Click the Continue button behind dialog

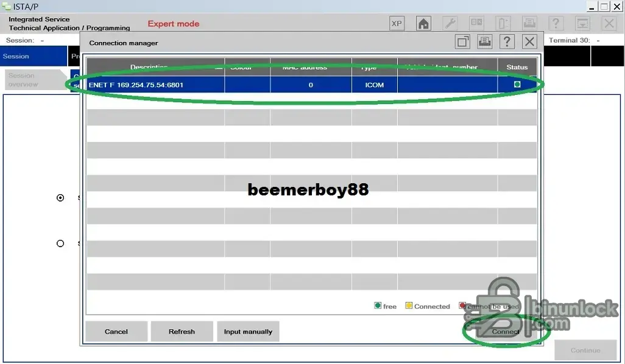pyautogui.click(x=585, y=350)
